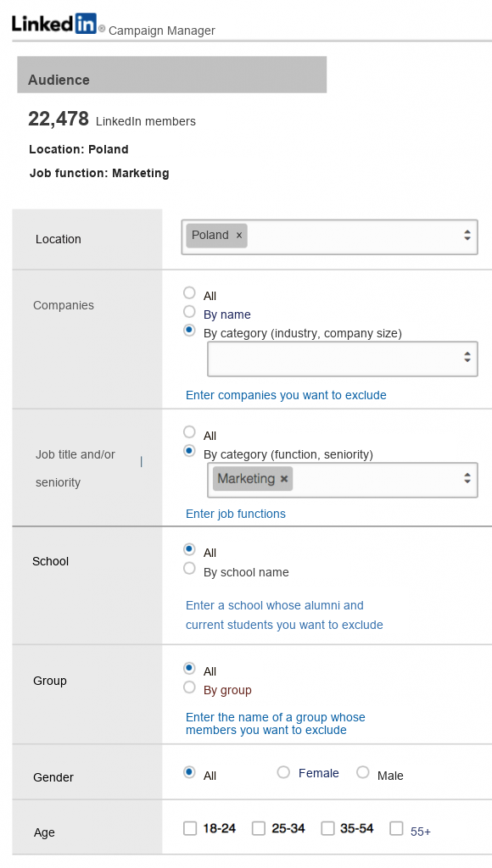492x868 pixels.
Task: Select All job titles radio button
Action: click(x=189, y=431)
